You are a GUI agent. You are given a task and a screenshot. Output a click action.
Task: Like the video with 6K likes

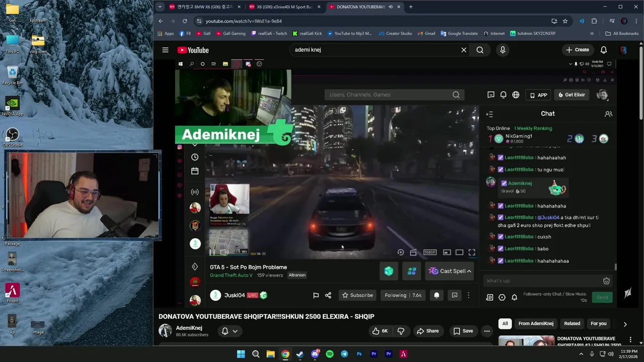[380, 331]
